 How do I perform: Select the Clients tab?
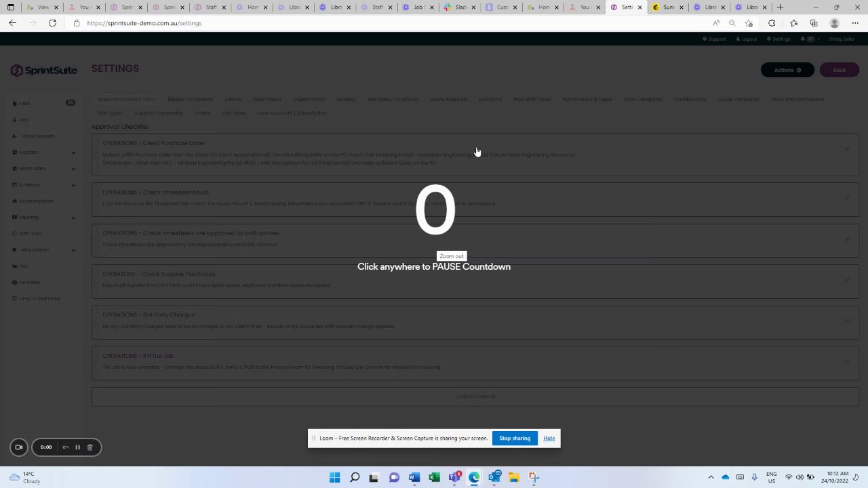coord(233,100)
